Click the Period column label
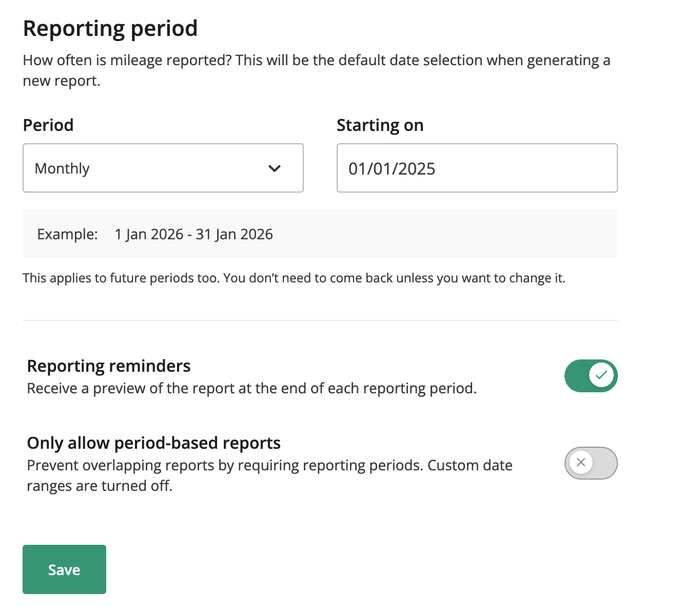Image resolution: width=700 pixels, height=610 pixels. [48, 125]
